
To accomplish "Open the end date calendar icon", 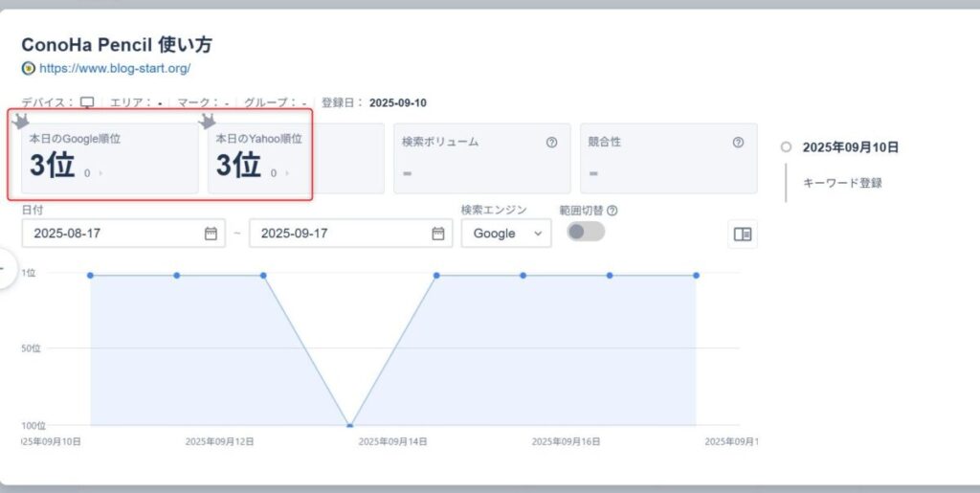I will (437, 234).
